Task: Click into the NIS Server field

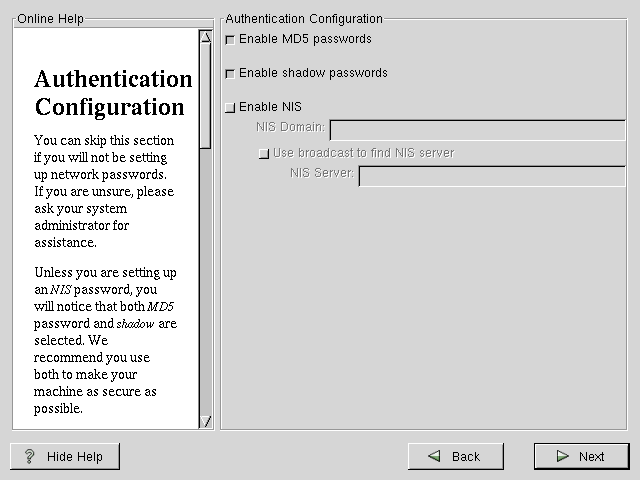Action: tap(491, 176)
